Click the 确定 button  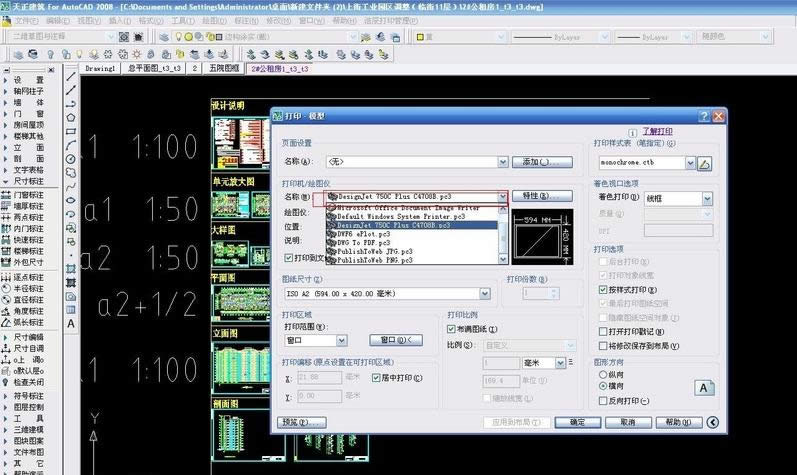(578, 422)
